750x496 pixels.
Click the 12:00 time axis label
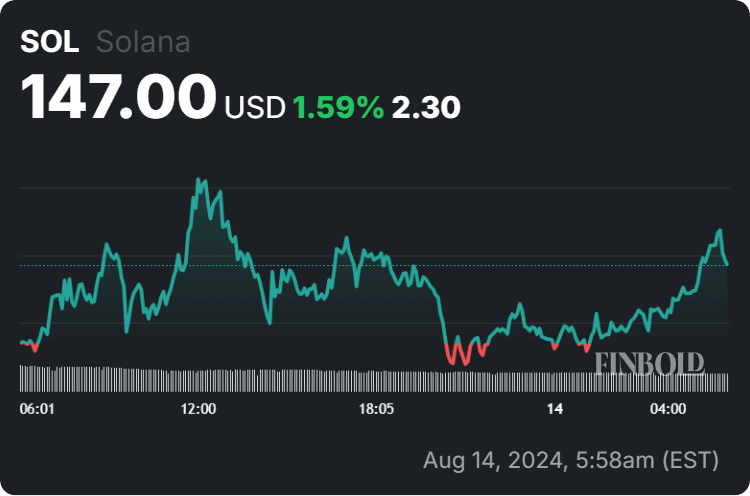(199, 409)
